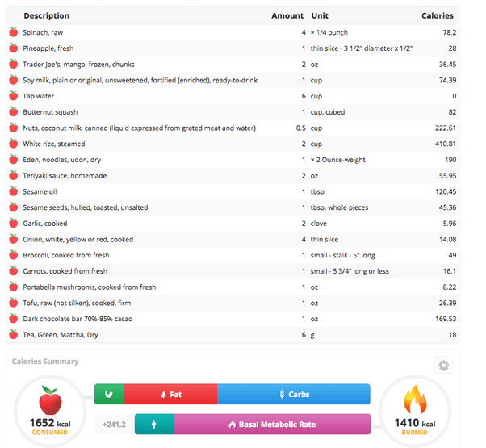Click the Amount column header

(287, 15)
